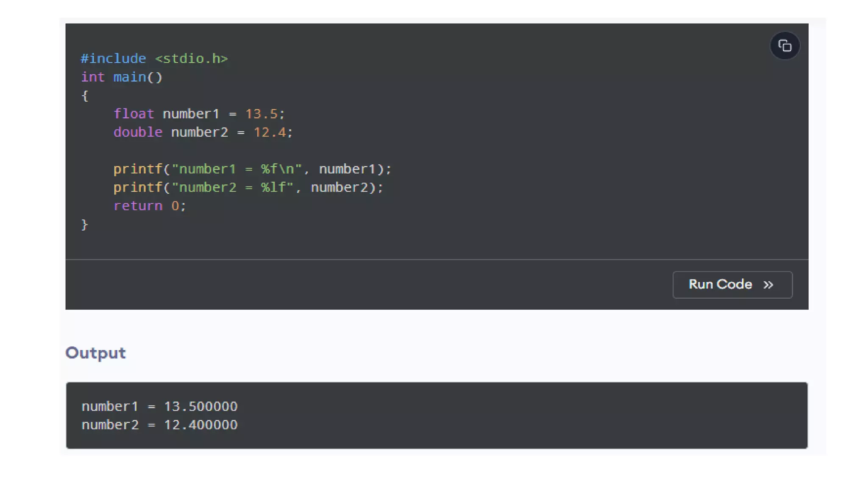The image size is (868, 488).
Task: Click the closing curly brace of main
Action: click(84, 224)
